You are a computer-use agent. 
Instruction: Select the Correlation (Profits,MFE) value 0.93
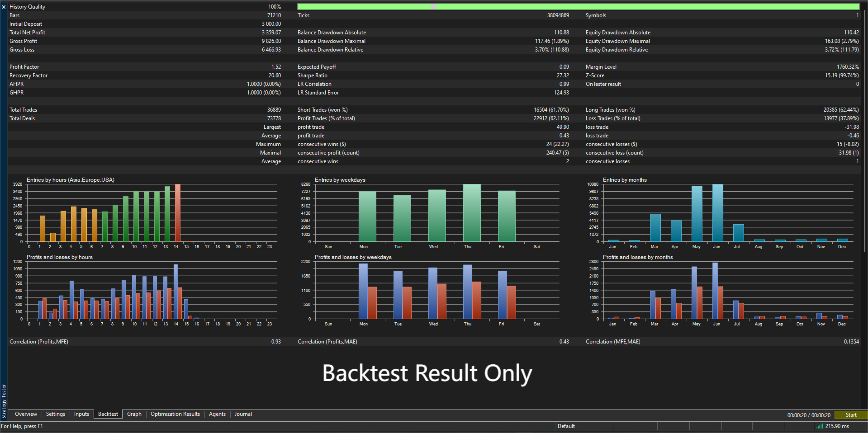click(x=276, y=342)
